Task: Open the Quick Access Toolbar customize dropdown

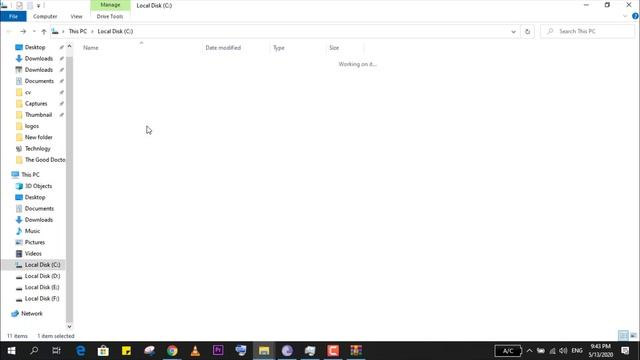Action: click(x=38, y=5)
